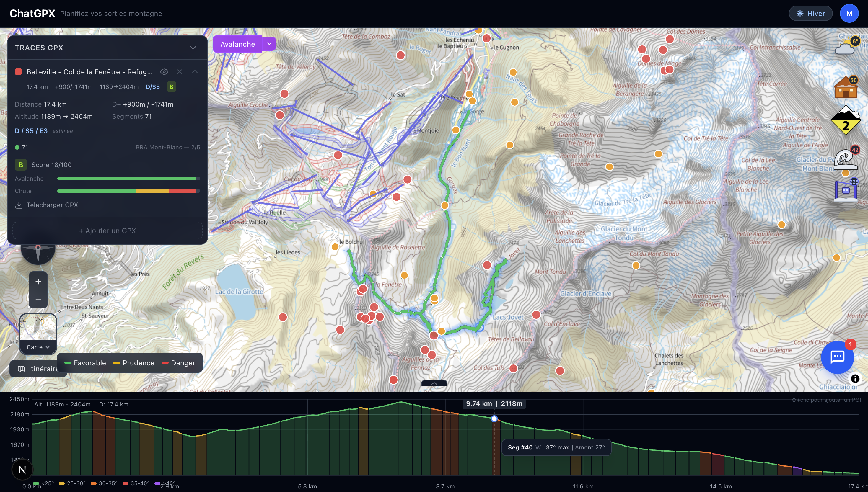Click the info icon near Ghiacciaio
Screen dimensions: 868x492
tap(856, 379)
